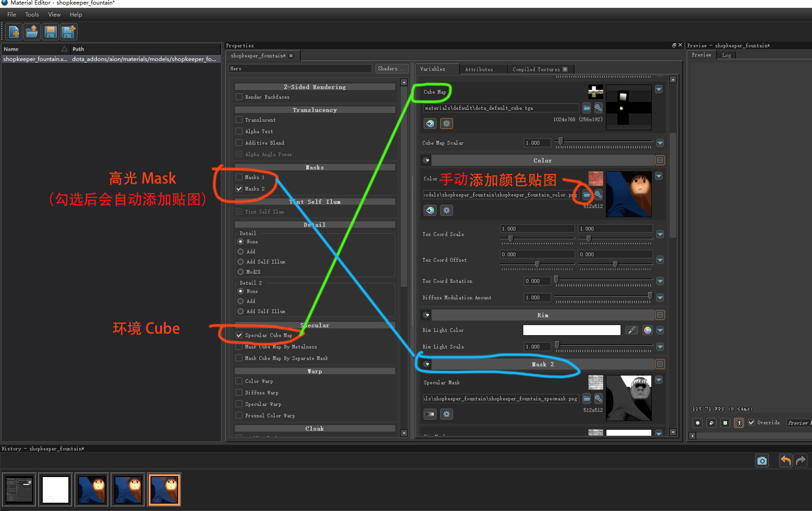
Task: Open the Cube Map texture file browser
Action: (587, 108)
